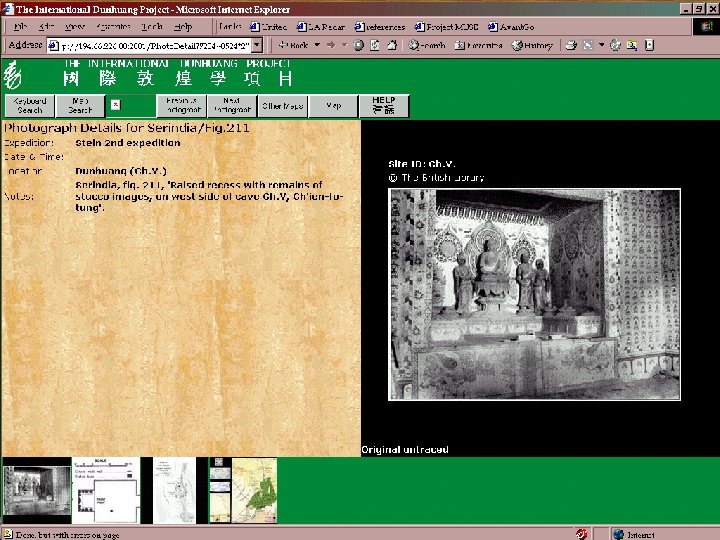Click the Next Photograph button
720x540 pixels.
(x=232, y=106)
